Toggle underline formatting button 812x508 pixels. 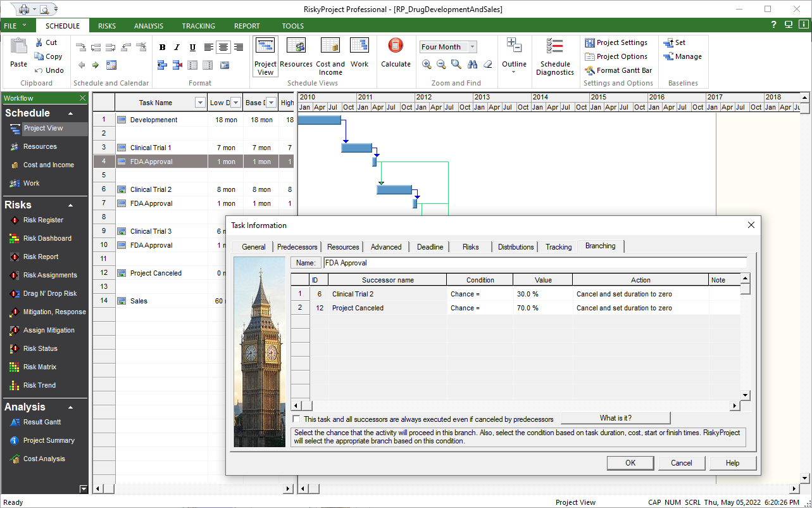(192, 48)
